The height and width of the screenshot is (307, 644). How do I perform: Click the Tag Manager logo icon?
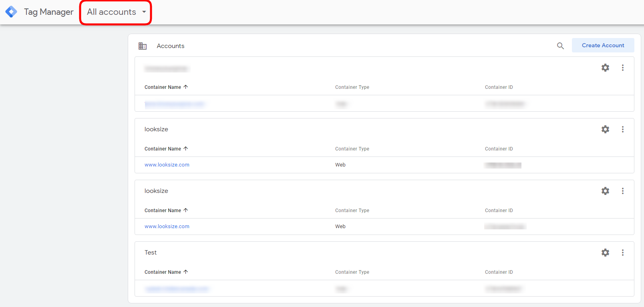tap(11, 12)
